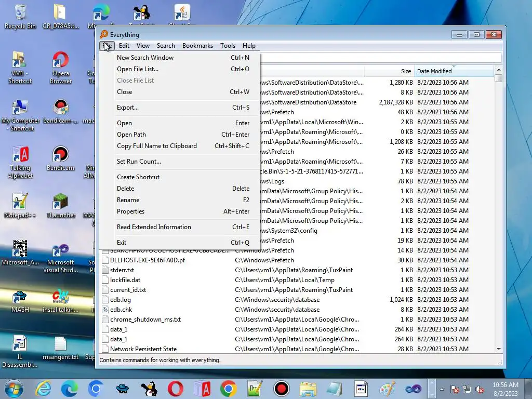Viewport: 532px width, 399px height.
Task: Select Exit in the File menu
Action: 180,243
